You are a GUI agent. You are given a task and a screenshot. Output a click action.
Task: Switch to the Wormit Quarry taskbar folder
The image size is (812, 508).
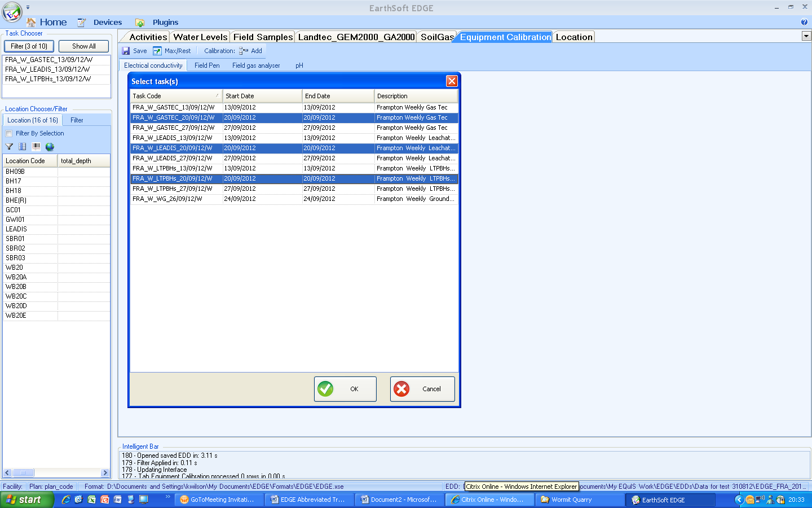click(x=579, y=500)
